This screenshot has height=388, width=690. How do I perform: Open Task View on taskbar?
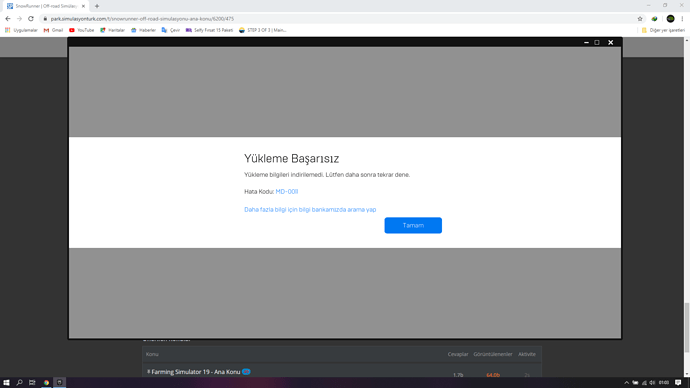click(32, 382)
